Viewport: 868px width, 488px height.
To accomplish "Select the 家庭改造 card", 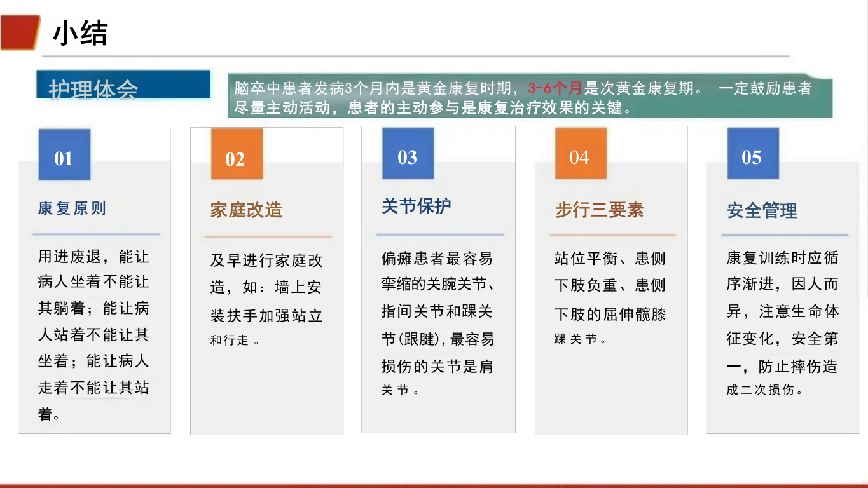I will [x=266, y=280].
